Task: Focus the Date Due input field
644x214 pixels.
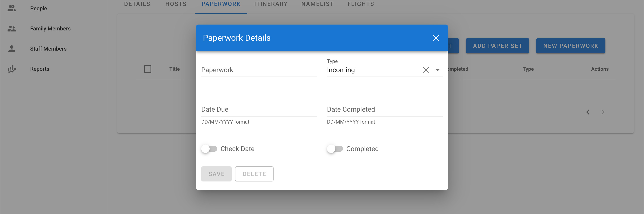Action: [259, 110]
